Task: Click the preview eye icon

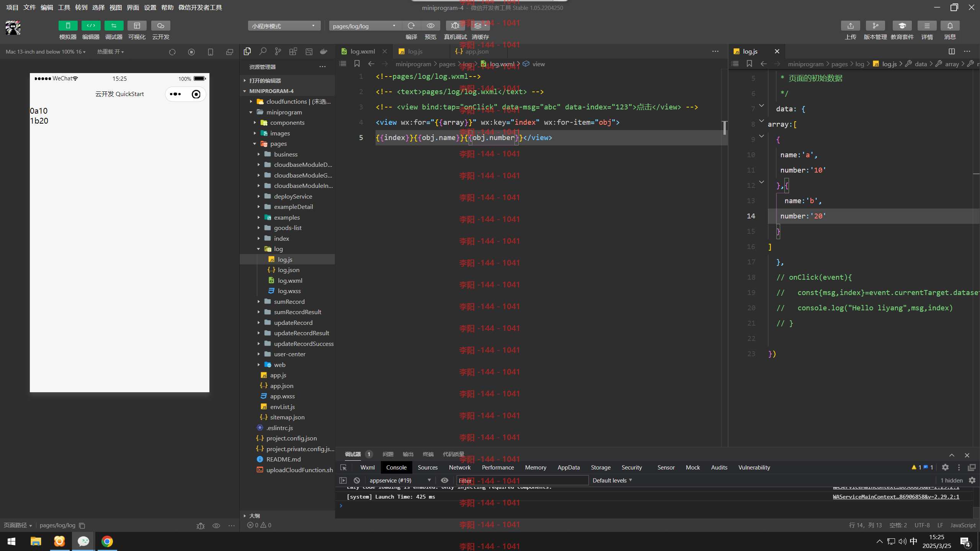Action: pyautogui.click(x=430, y=26)
